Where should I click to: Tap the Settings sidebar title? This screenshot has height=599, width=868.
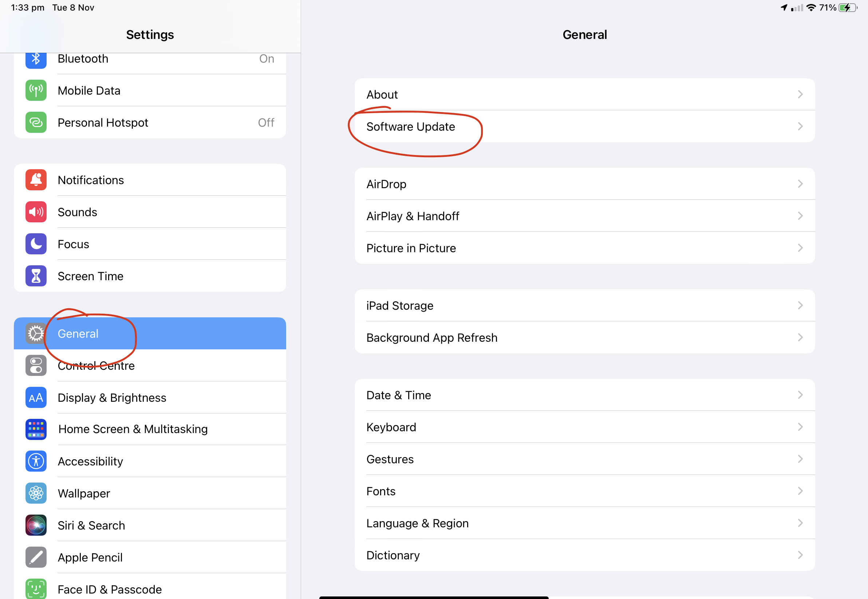tap(150, 35)
